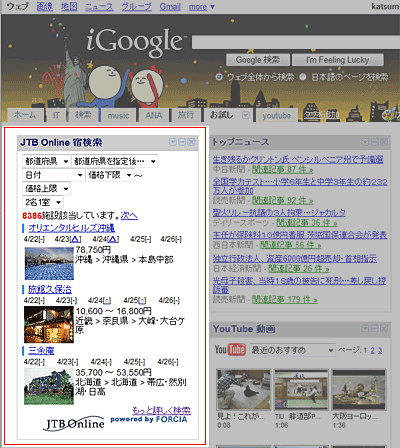The width and height of the screenshot is (400, 448).
Task: Open the 2名1室 room dropdown
Action: [43, 202]
